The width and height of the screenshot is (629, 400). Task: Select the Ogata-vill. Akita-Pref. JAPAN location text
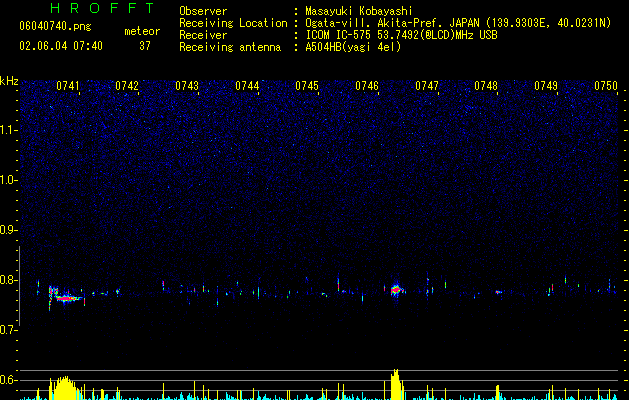coord(458,23)
